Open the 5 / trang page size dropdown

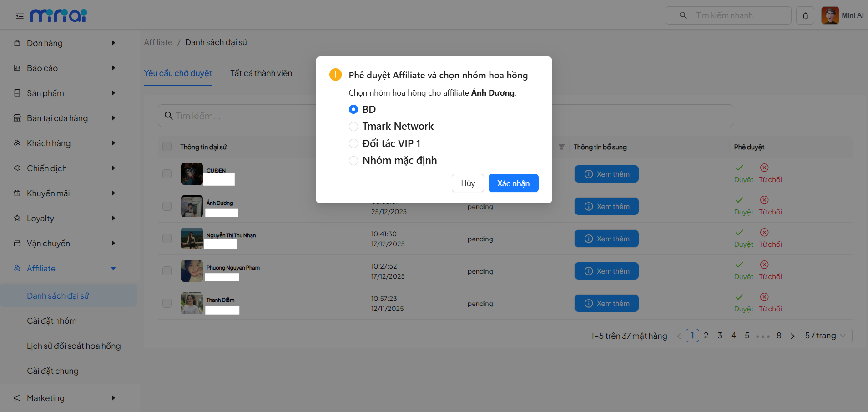825,336
